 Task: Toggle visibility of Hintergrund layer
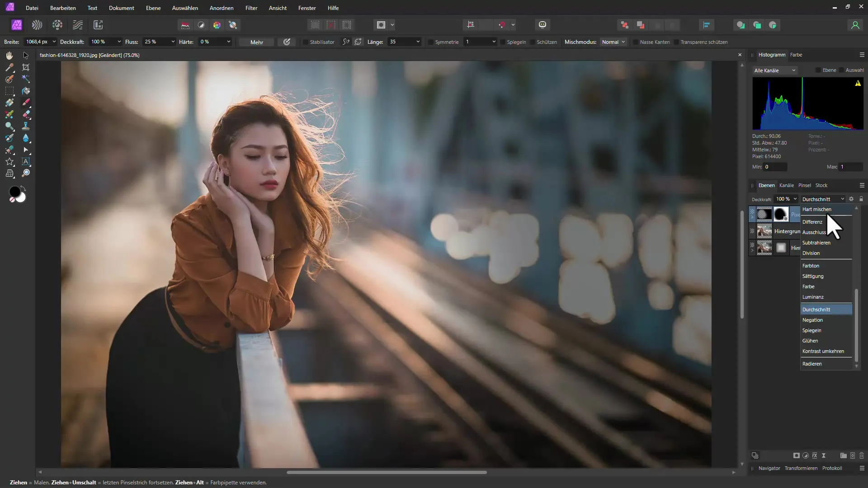[752, 231]
